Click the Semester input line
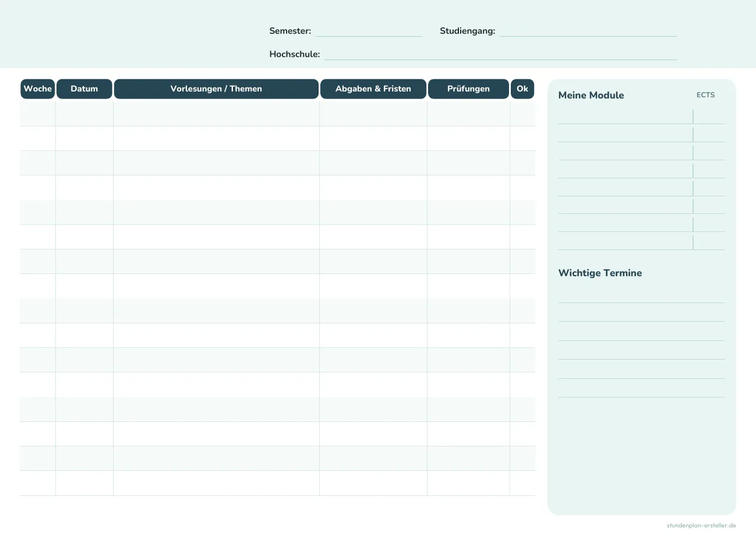 369,31
